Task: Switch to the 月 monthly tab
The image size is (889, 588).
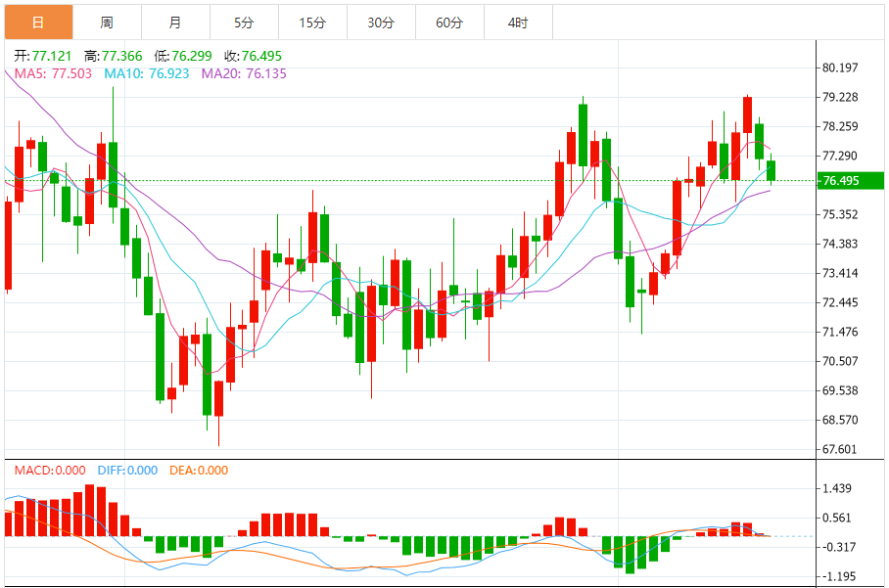Action: coord(176,23)
